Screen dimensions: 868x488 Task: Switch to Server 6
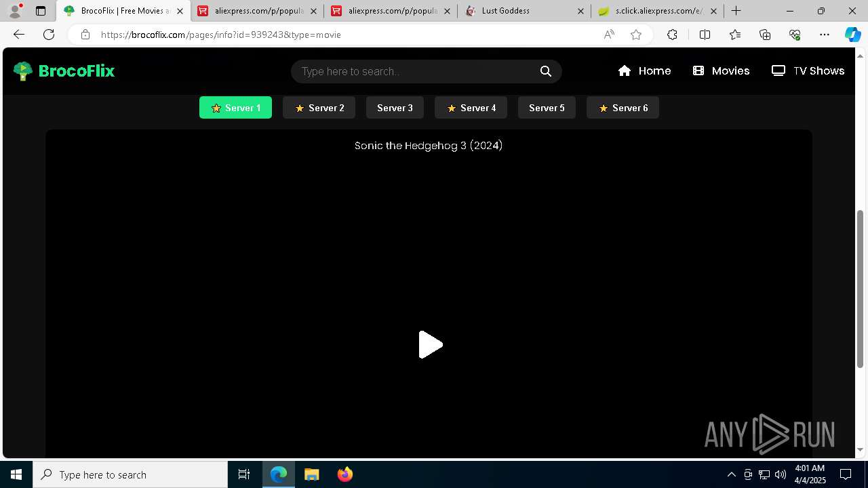(x=623, y=108)
